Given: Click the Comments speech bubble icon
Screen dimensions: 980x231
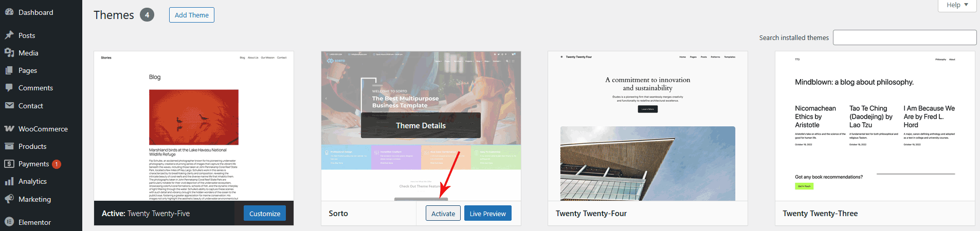Looking at the screenshot, I should (9, 88).
